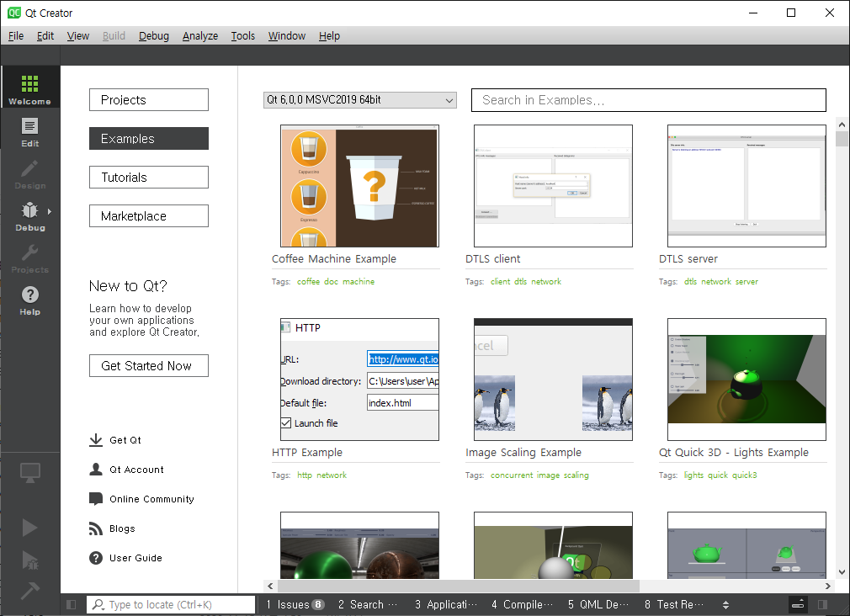Switch to Welcome mode
The height and width of the screenshot is (616, 850).
(x=29, y=88)
